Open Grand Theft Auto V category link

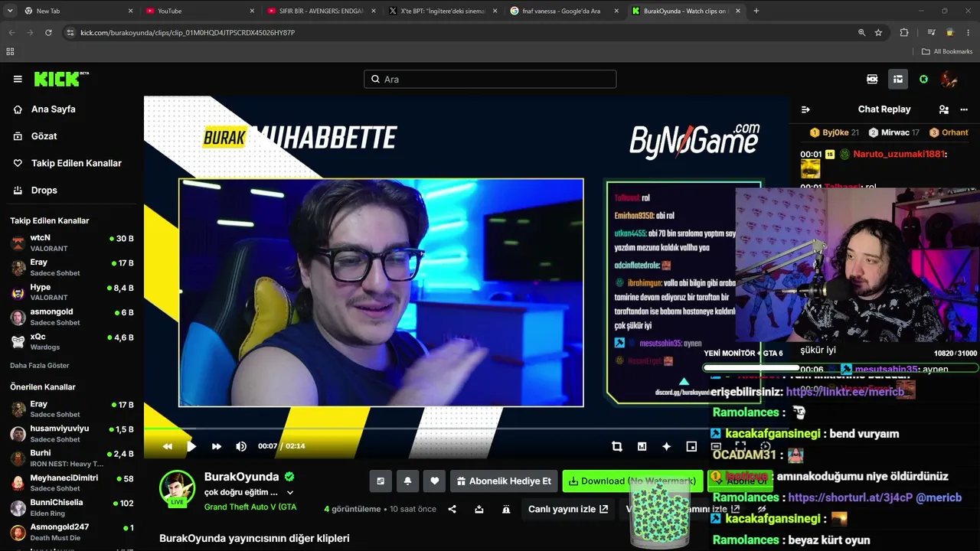[250, 507]
